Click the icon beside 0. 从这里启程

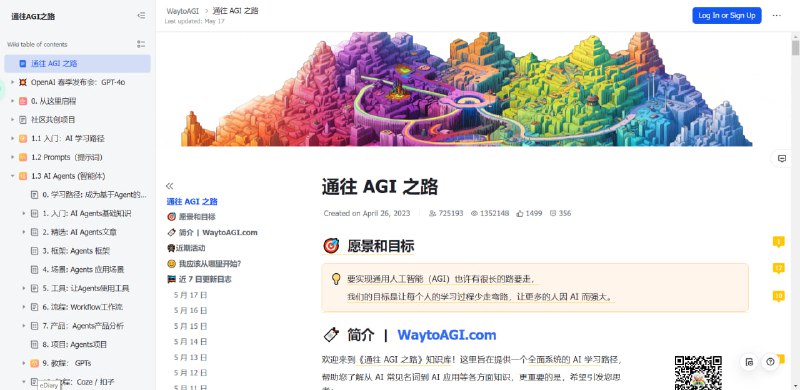(22, 101)
